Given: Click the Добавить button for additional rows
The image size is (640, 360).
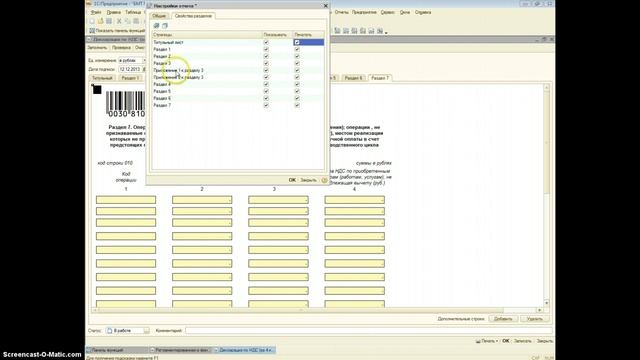Looking at the screenshot, I should point(503,319).
